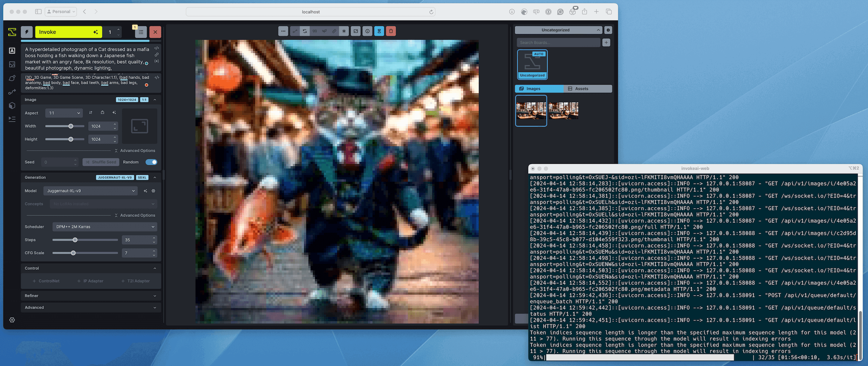Click the red trash delete image icon
This screenshot has width=868, height=366.
(391, 31)
